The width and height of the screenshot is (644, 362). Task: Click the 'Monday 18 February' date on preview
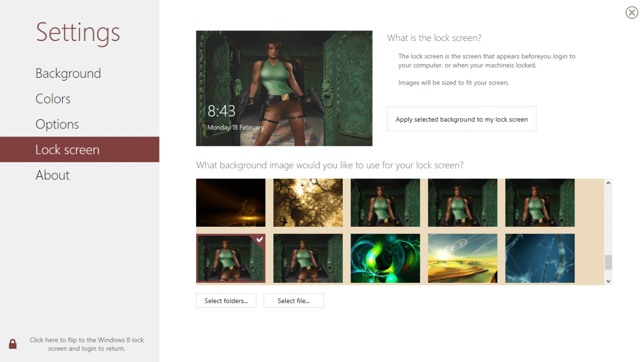click(x=236, y=127)
